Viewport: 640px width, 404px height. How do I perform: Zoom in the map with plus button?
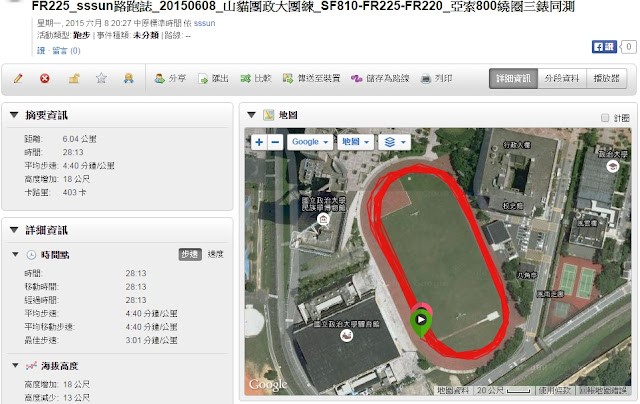[x=259, y=142]
